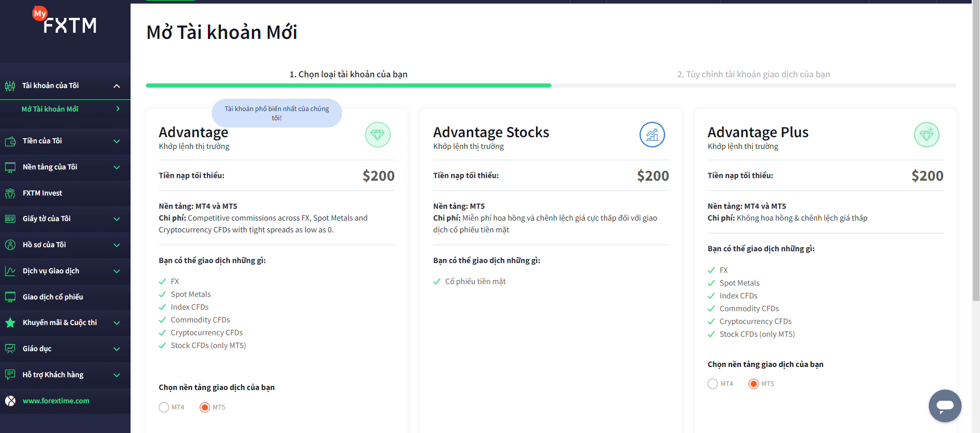This screenshot has width=980, height=433.
Task: Click the education board icon beside Giáo dục
Action: [10, 349]
